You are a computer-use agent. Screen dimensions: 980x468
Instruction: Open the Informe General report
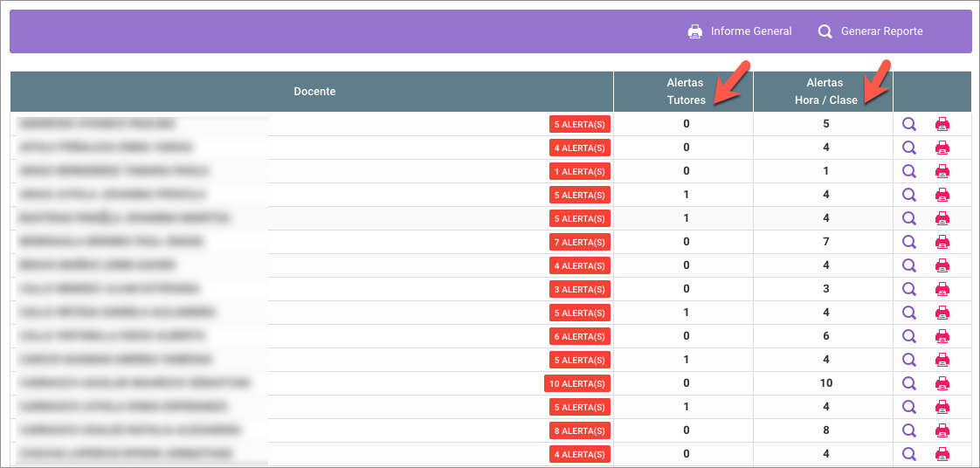point(750,31)
